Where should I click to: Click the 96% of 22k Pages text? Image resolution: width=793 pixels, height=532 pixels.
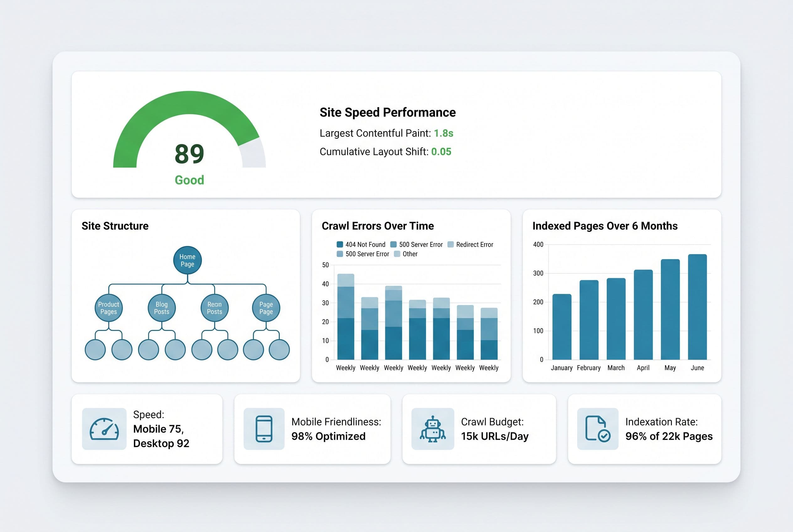pyautogui.click(x=669, y=436)
